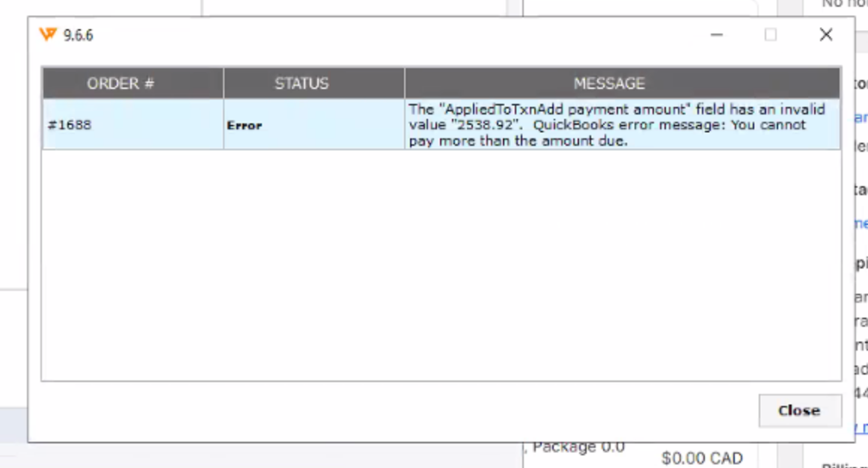
Task: Click the $0.00 CAD amount in background window
Action: [702, 458]
